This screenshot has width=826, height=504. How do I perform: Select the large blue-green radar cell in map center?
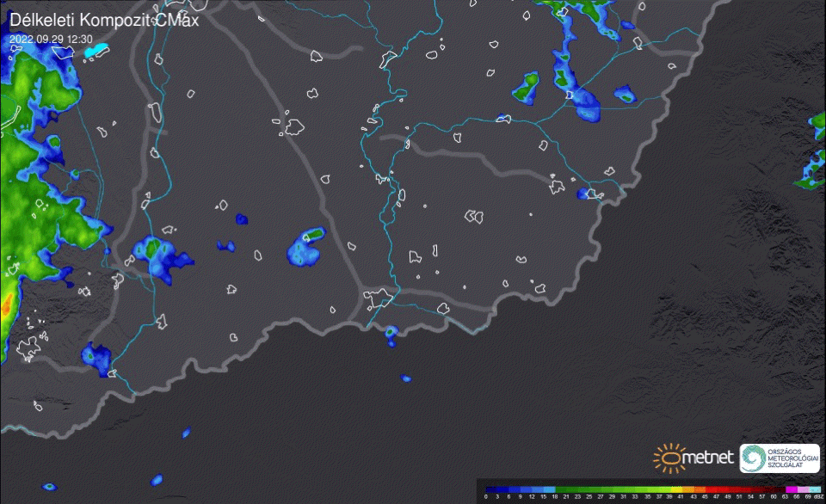click(x=305, y=247)
